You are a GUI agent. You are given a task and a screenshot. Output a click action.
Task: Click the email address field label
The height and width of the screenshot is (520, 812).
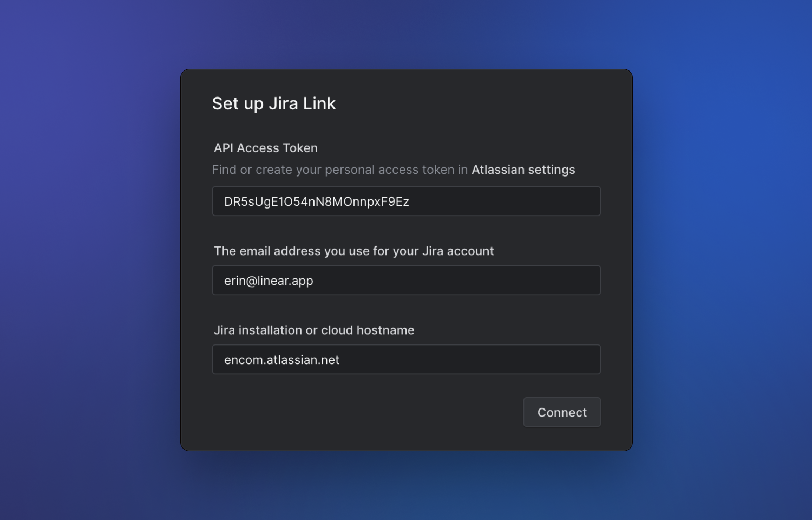point(354,251)
